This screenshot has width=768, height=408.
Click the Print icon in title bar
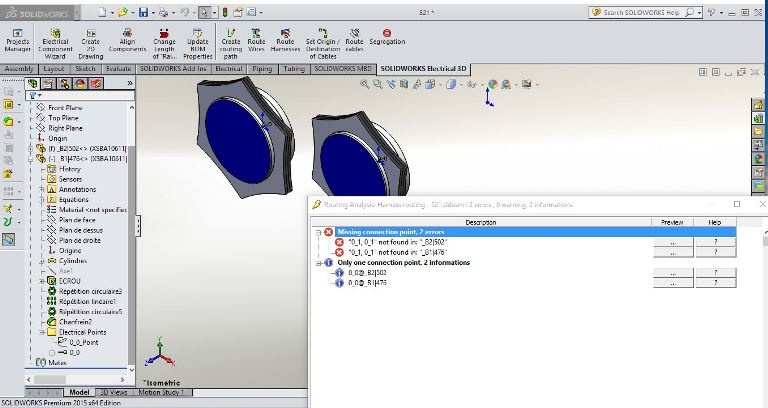(x=163, y=12)
